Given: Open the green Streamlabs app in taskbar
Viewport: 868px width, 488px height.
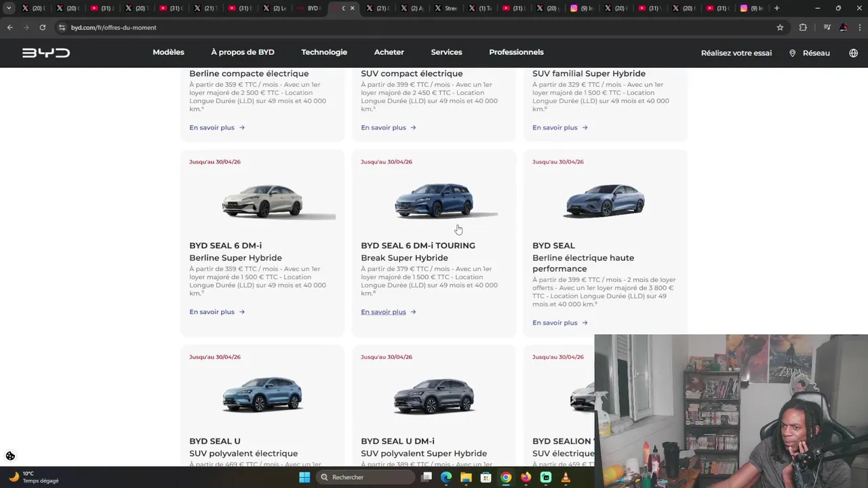Looking at the screenshot, I should (x=546, y=477).
